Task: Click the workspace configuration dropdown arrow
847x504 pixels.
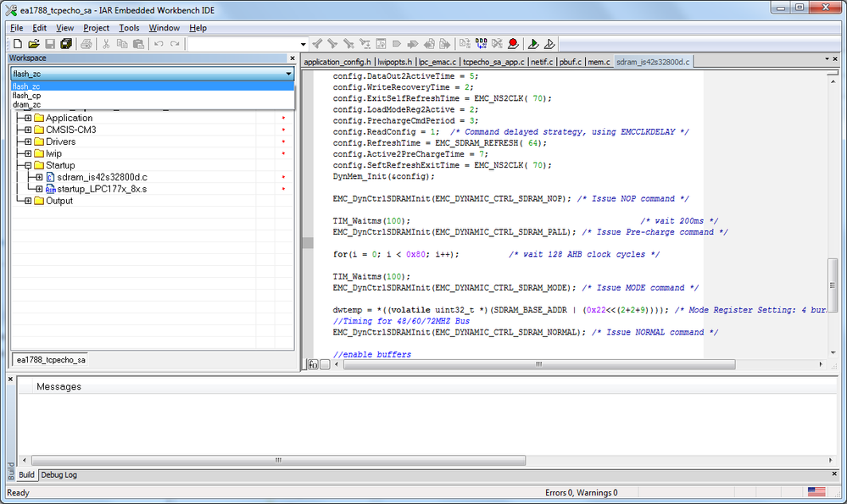Action: [288, 74]
